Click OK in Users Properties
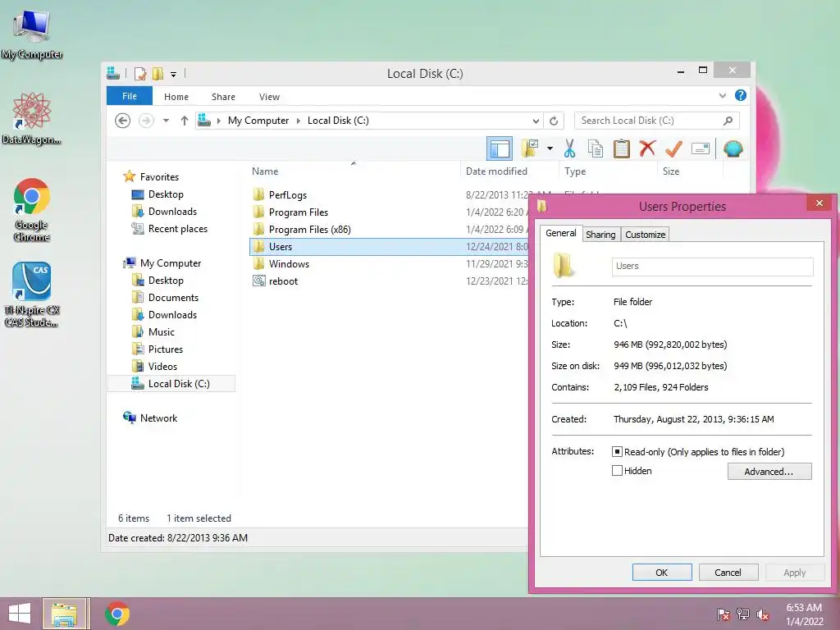Viewport: 840px width, 630px height. tap(662, 572)
